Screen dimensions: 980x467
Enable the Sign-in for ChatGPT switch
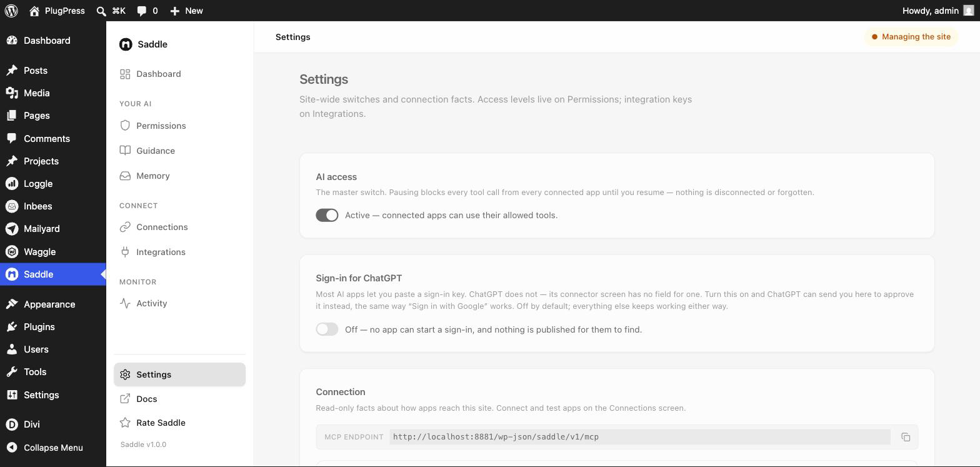click(327, 329)
